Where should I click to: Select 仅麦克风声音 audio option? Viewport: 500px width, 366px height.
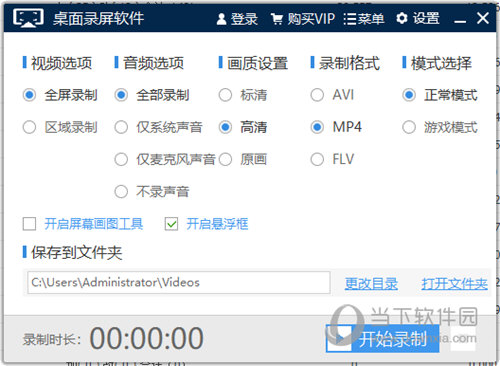(165, 159)
